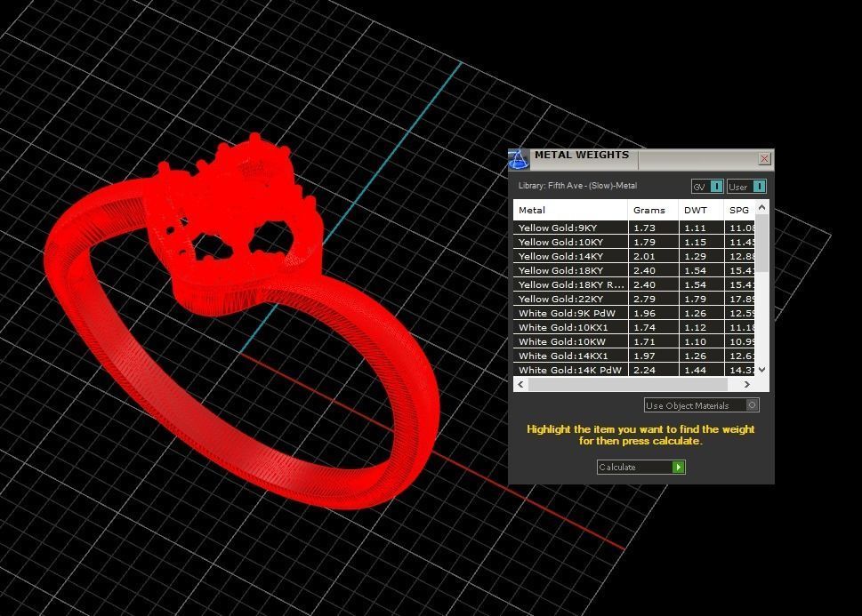This screenshot has width=862, height=616.
Task: Select the White Gold:10KX1 row
Action: (634, 327)
